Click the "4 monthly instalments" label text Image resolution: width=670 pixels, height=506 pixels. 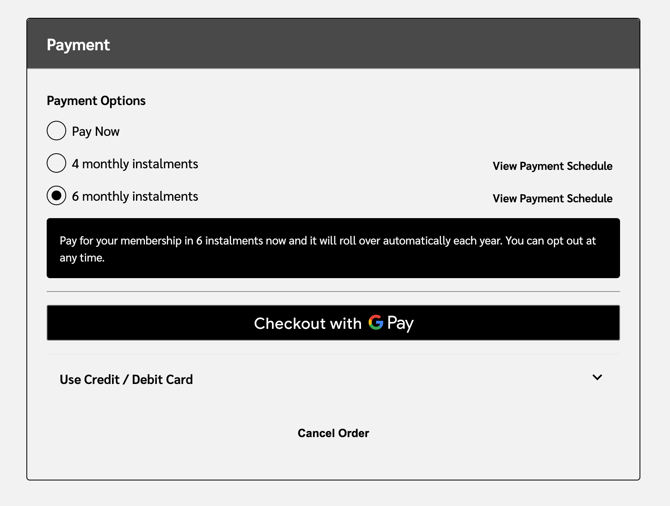(x=135, y=164)
